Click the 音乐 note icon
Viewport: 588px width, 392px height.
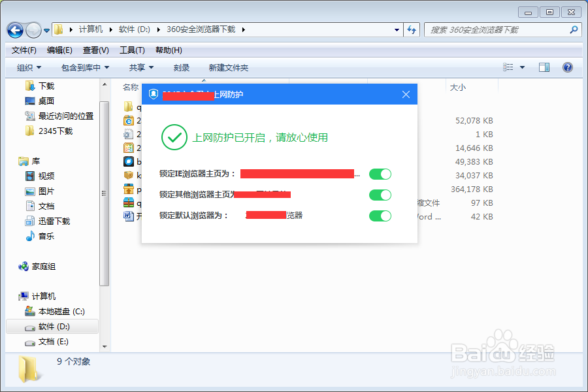(30, 236)
